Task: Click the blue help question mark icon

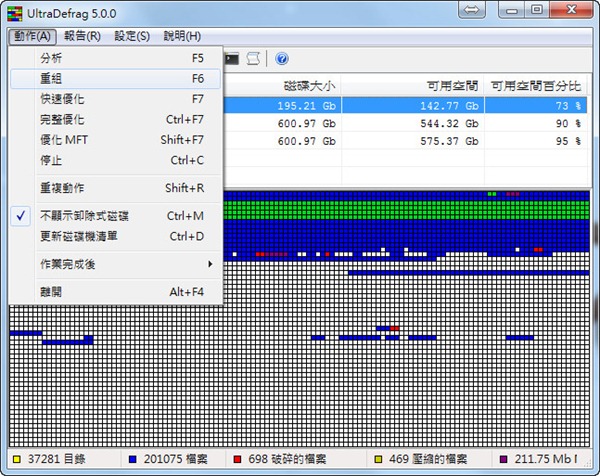Action: (x=282, y=59)
